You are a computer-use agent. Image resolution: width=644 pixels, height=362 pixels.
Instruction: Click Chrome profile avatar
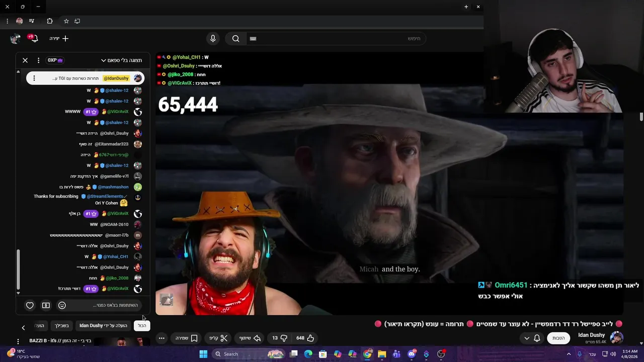pyautogui.click(x=19, y=21)
